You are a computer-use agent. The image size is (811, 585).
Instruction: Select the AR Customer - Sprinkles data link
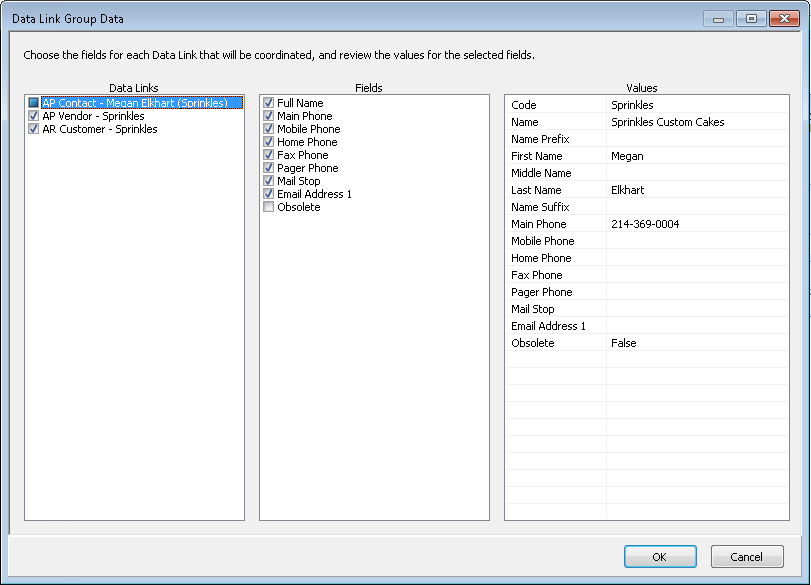(x=99, y=129)
